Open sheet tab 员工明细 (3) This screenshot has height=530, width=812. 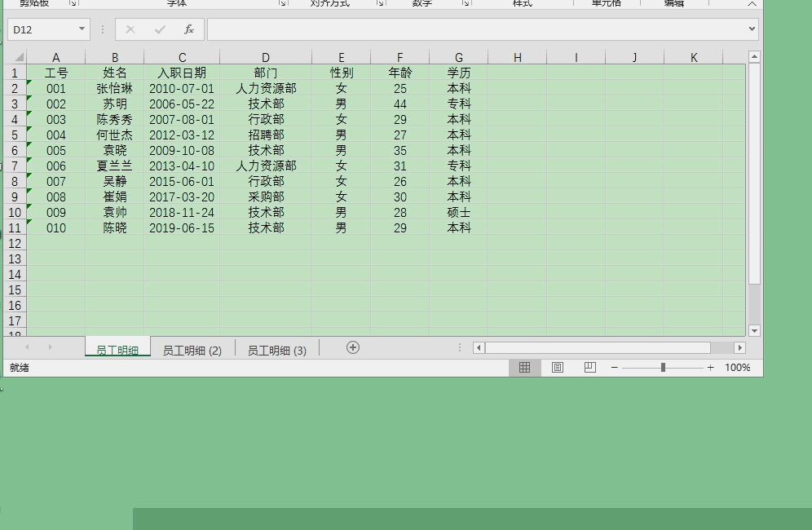pos(277,351)
